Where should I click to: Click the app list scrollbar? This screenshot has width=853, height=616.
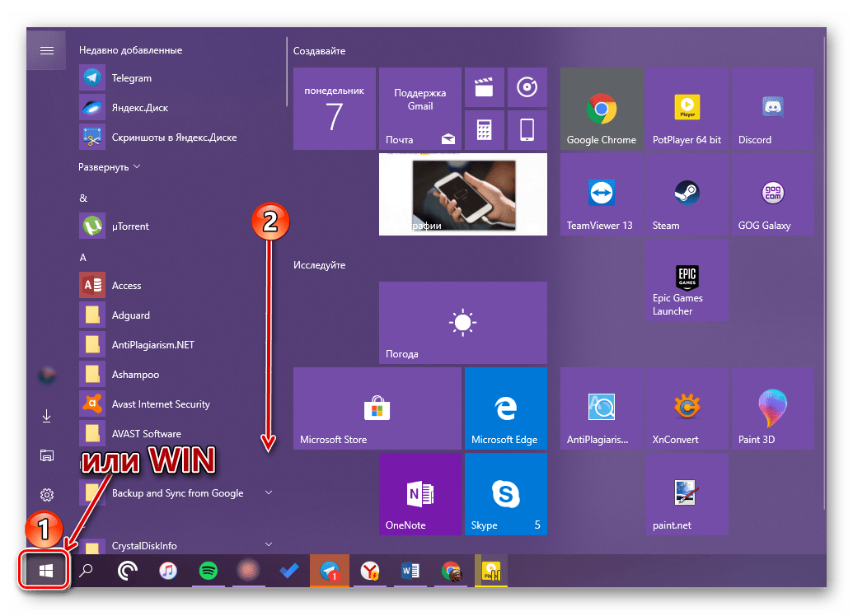pyautogui.click(x=287, y=71)
